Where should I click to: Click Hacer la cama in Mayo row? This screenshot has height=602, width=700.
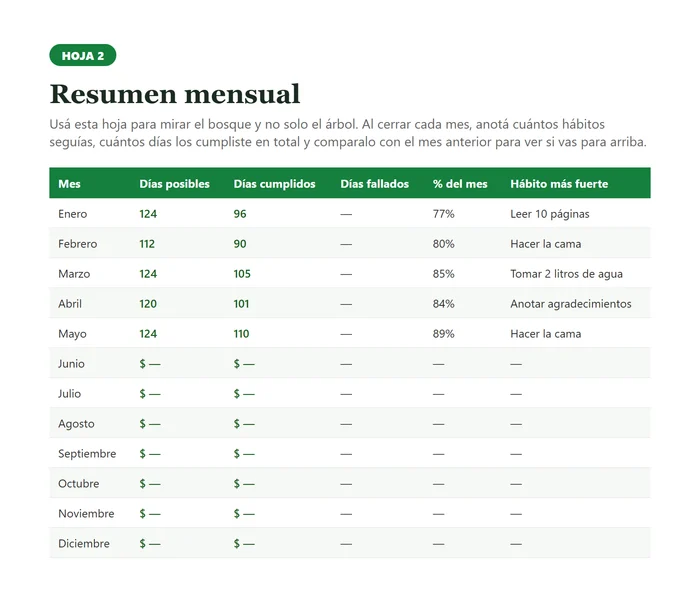click(546, 334)
